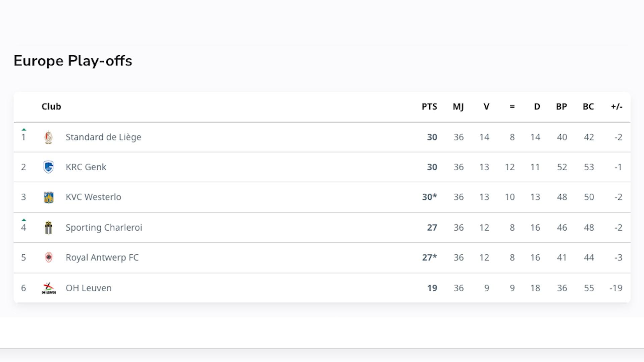Click the Standard de Liège club crest

coord(49,137)
